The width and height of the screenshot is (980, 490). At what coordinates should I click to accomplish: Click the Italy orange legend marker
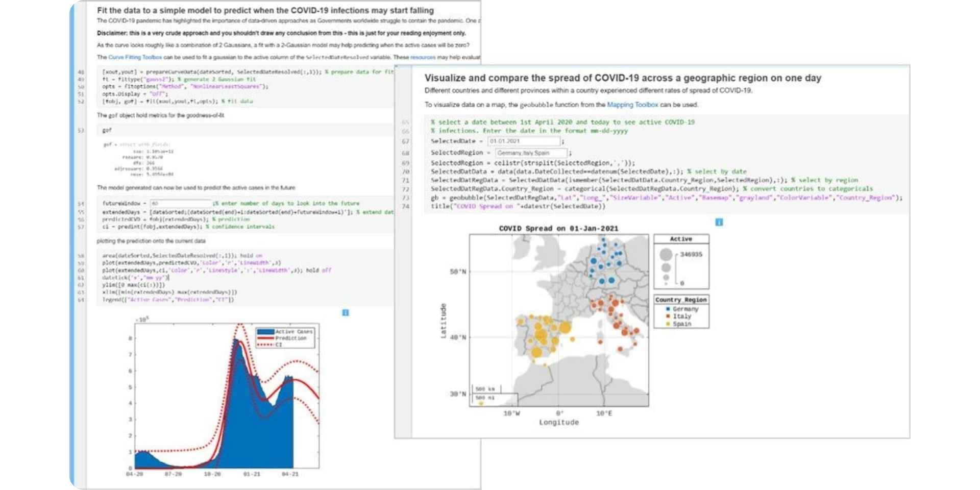(x=668, y=316)
